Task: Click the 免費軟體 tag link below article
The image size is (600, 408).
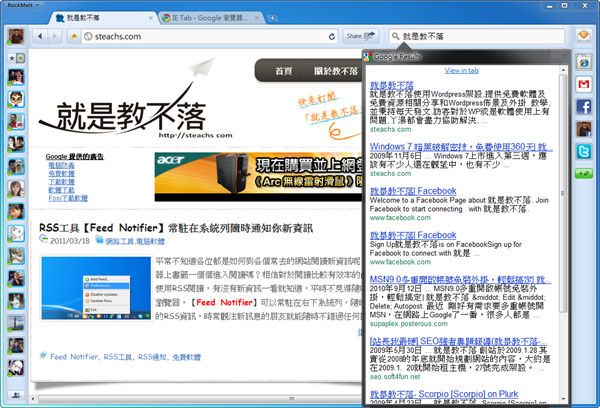Action: 186,357
